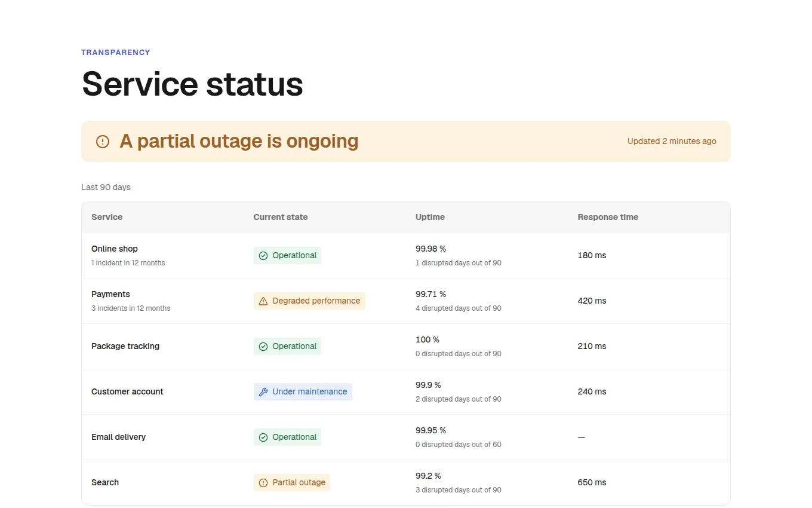Click the 99.95 % uptime value
The width and height of the screenshot is (812, 508).
[x=431, y=430]
